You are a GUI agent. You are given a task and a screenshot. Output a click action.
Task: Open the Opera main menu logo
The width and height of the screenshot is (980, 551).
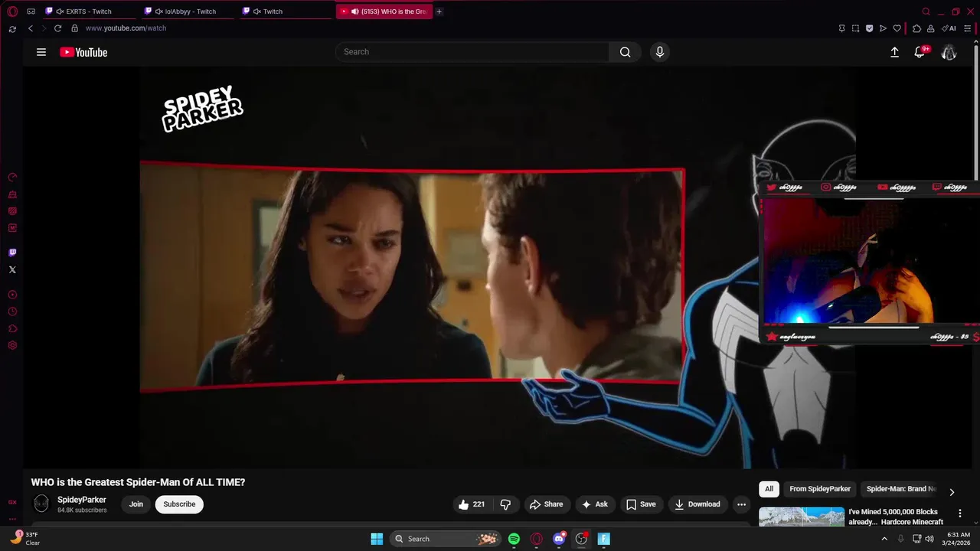(x=12, y=11)
